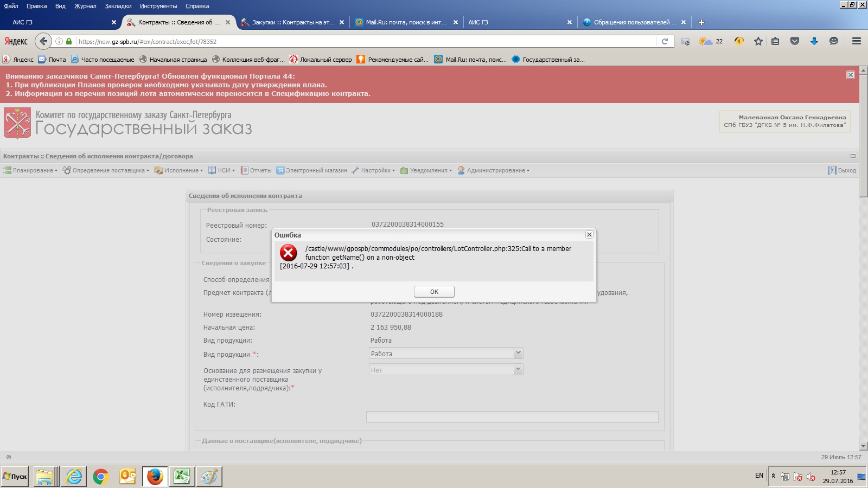Bookmark this page with the star icon
868x488 pixels.
point(758,41)
